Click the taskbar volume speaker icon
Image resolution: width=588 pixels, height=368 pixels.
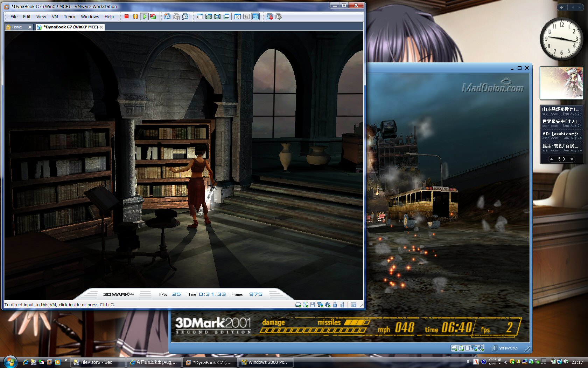pos(566,362)
